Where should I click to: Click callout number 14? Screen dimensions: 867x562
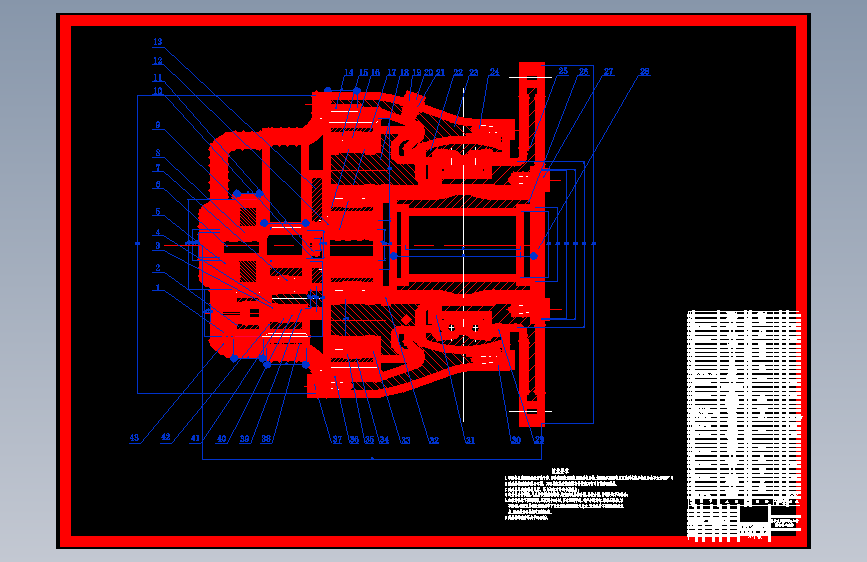click(x=348, y=72)
